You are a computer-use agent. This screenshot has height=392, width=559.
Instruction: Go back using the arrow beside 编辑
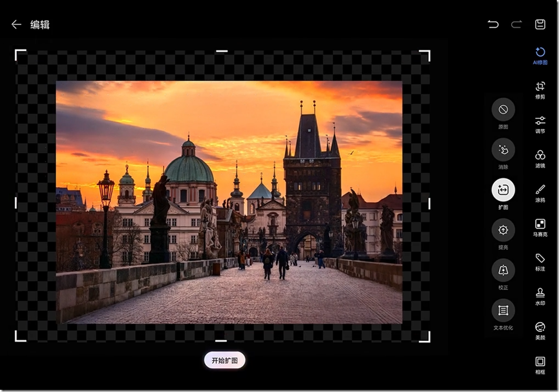tap(16, 24)
